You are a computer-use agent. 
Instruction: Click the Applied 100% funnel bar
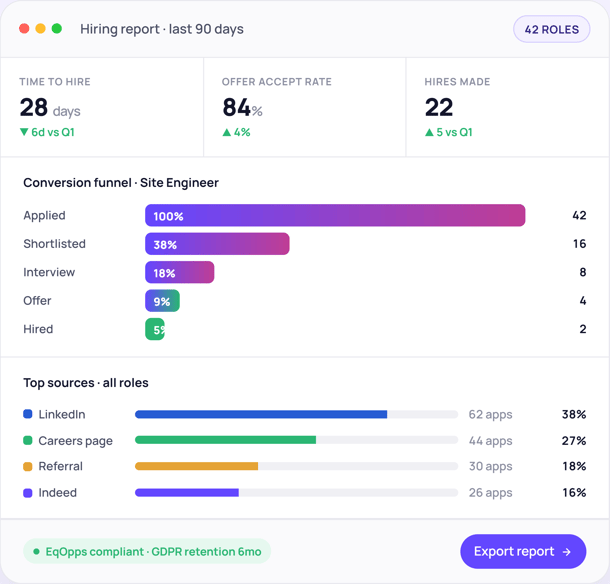[x=335, y=215]
